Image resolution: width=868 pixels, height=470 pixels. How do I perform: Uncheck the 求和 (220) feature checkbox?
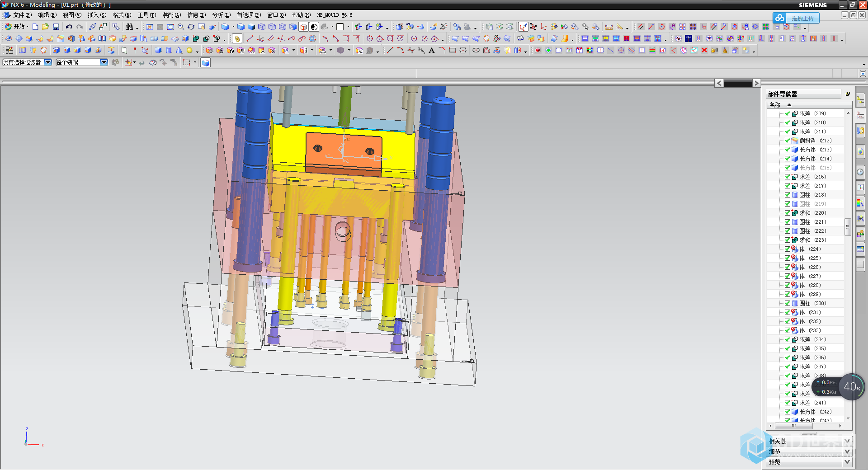(788, 213)
